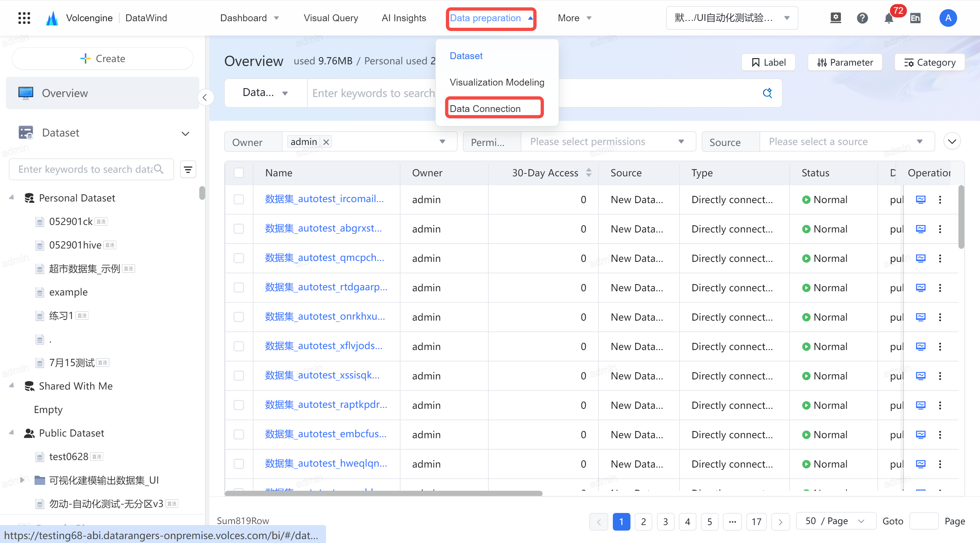Click the Volcengine logo

click(52, 18)
